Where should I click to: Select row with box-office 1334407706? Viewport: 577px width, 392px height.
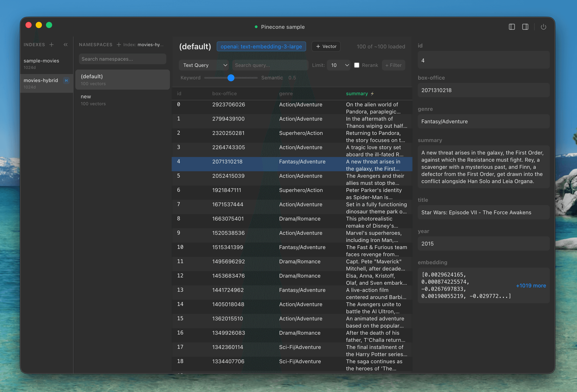click(292, 364)
